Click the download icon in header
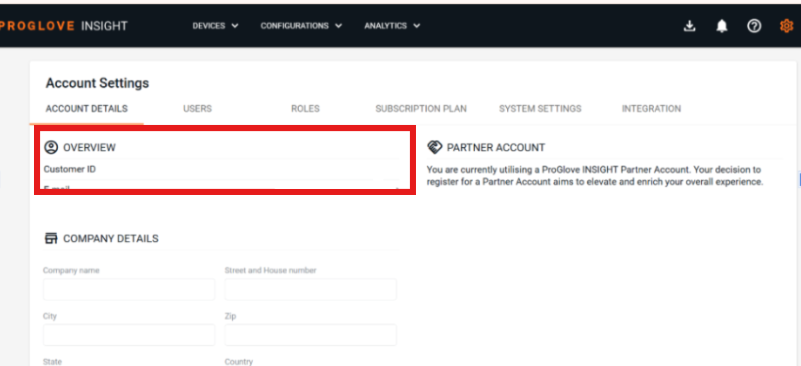Viewport: 801px width, 366px height. (x=689, y=26)
